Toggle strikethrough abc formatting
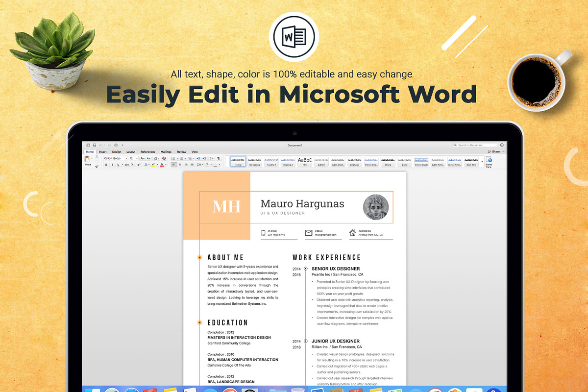The width and height of the screenshot is (588, 392). pyautogui.click(x=127, y=165)
